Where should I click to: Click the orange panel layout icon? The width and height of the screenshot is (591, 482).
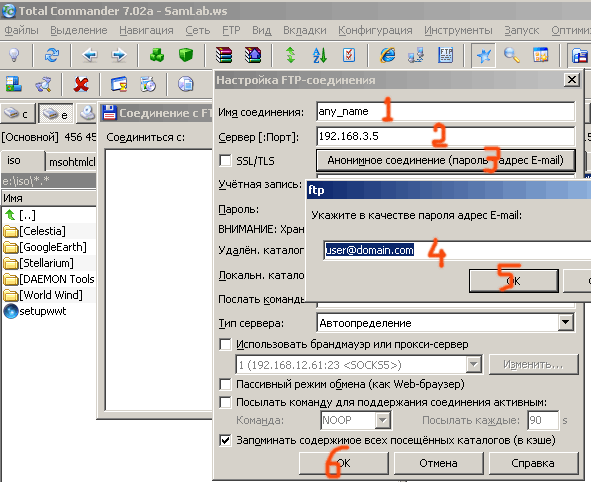(540, 55)
